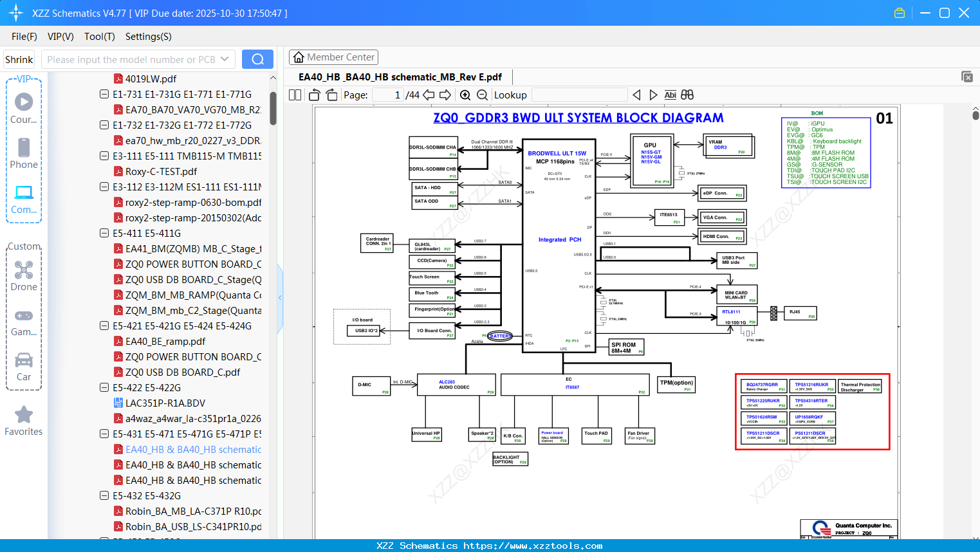The width and height of the screenshot is (980, 552).
Task: Click the XZZ app logo in title bar
Action: [x=16, y=13]
